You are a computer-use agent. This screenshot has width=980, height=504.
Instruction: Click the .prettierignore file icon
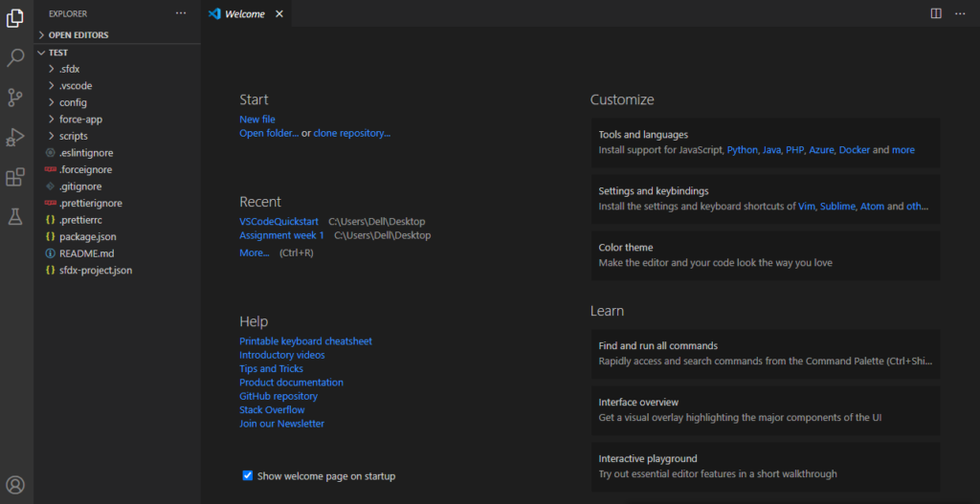tap(50, 203)
